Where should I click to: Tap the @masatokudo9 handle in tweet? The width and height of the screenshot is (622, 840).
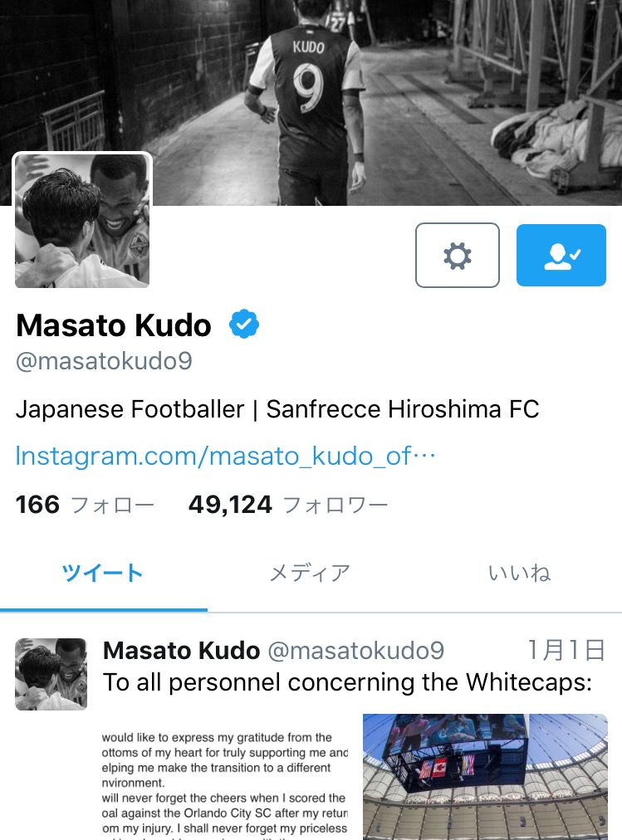(x=355, y=651)
